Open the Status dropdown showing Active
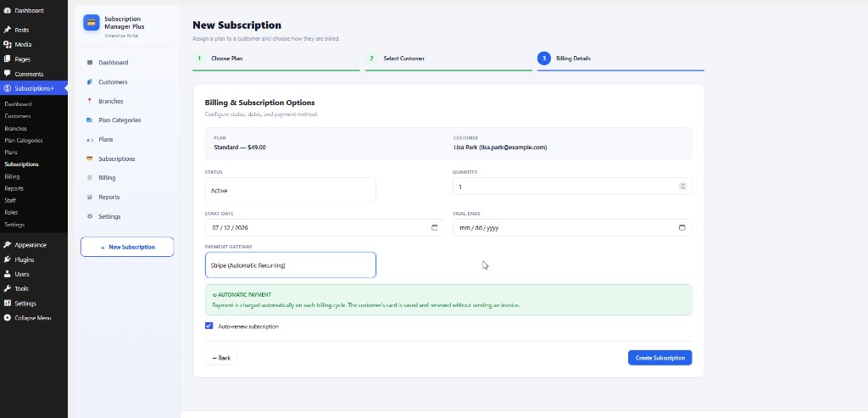Screen dimensions: 868x418 290,190
